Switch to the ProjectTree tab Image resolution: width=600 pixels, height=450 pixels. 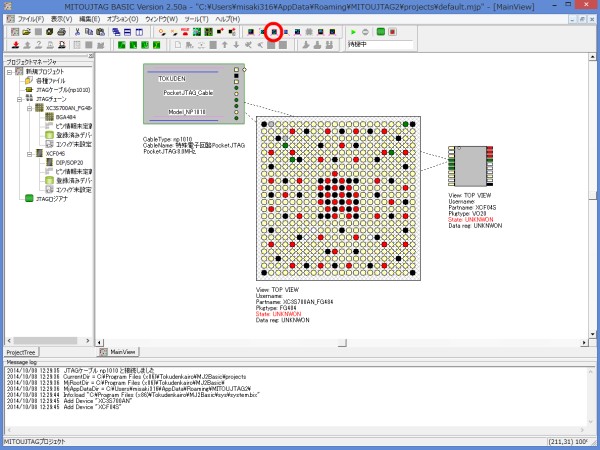point(22,352)
